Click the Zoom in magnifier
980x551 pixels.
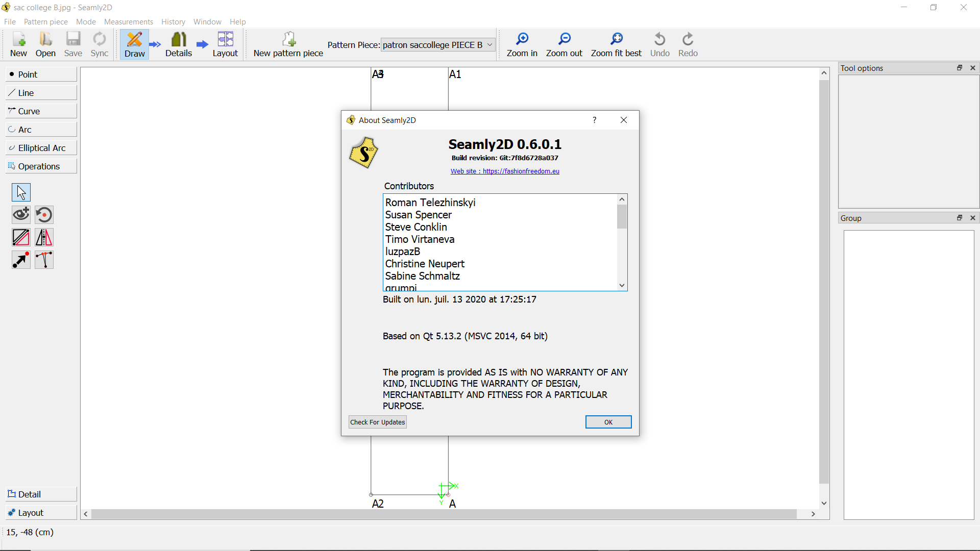click(522, 44)
